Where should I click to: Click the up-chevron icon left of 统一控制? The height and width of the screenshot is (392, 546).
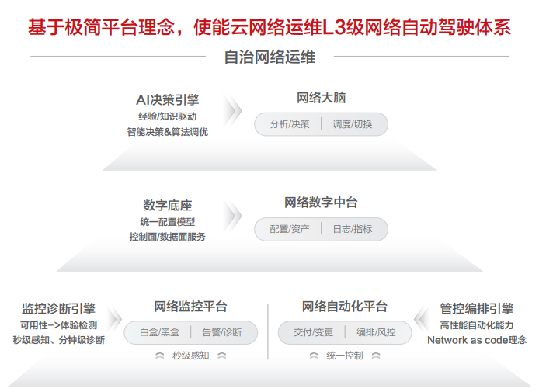click(314, 356)
